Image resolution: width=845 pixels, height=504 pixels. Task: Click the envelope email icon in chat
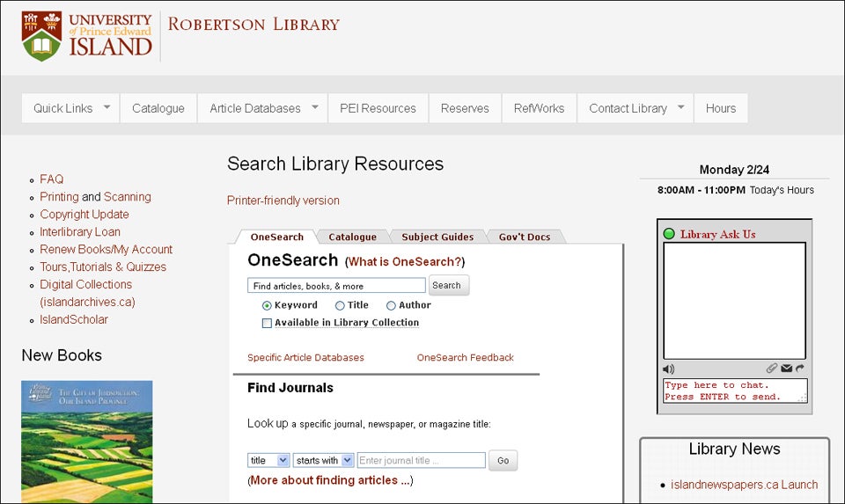coord(786,369)
